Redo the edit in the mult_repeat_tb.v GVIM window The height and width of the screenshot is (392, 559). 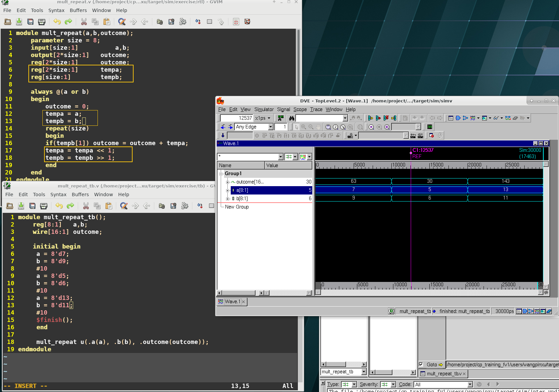[x=70, y=206]
